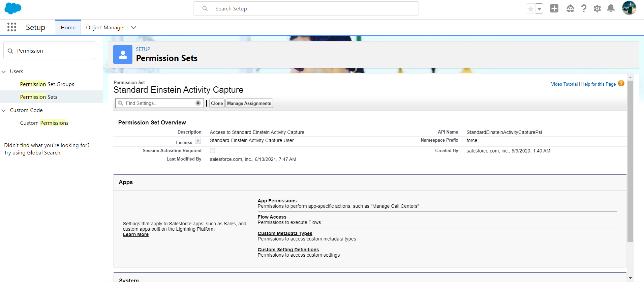Image resolution: width=644 pixels, height=286 pixels.
Task: Collapse the Custom Code section
Action: [x=4, y=111]
